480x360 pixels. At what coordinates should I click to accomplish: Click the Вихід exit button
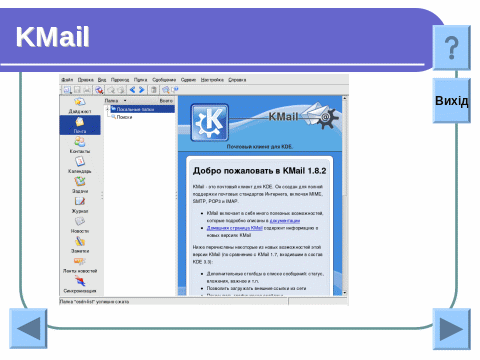pos(452,101)
